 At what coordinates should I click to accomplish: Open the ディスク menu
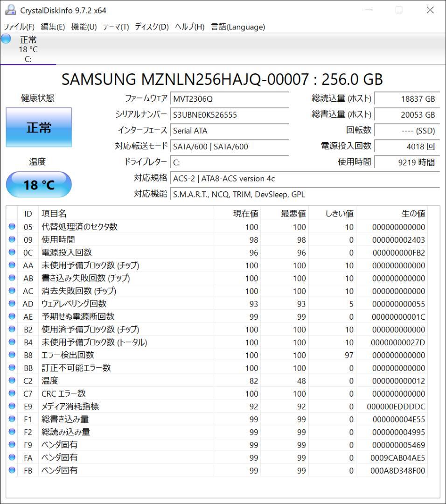tap(151, 27)
